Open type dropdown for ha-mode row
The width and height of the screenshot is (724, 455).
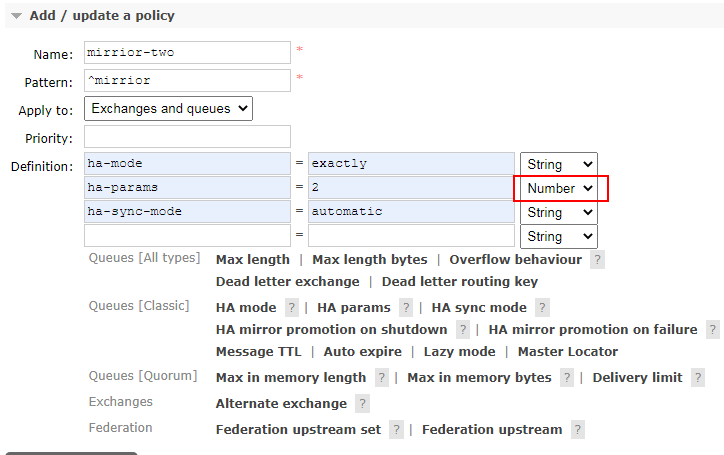pos(559,164)
